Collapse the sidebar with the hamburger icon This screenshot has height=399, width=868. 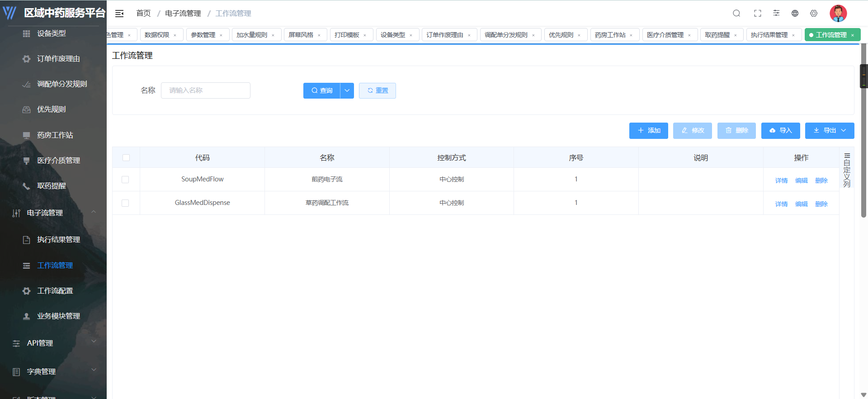pos(119,14)
